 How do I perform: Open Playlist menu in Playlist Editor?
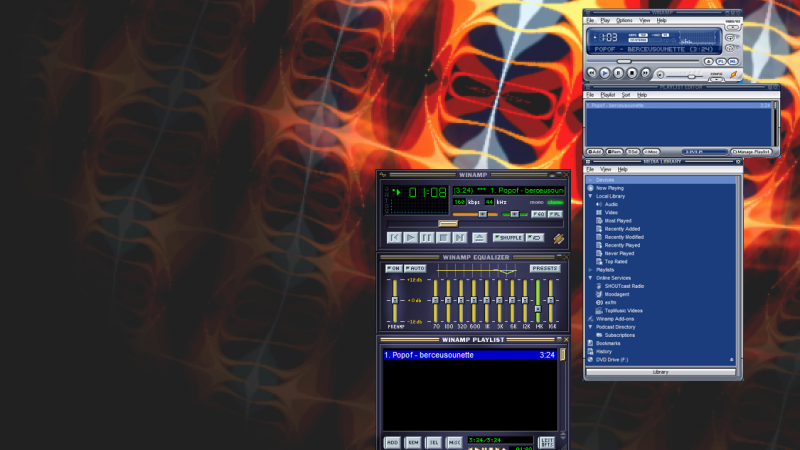tap(608, 95)
